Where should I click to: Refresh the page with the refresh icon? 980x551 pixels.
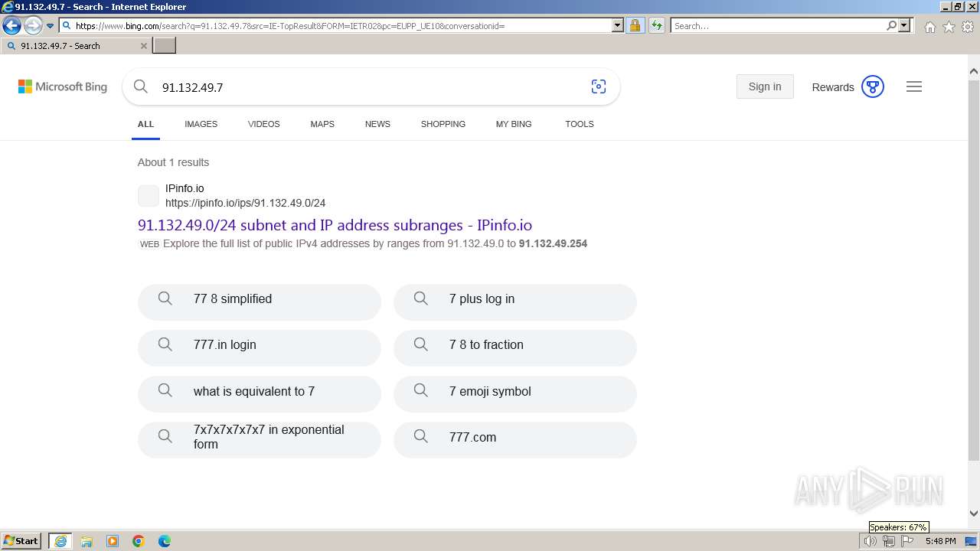click(x=656, y=26)
